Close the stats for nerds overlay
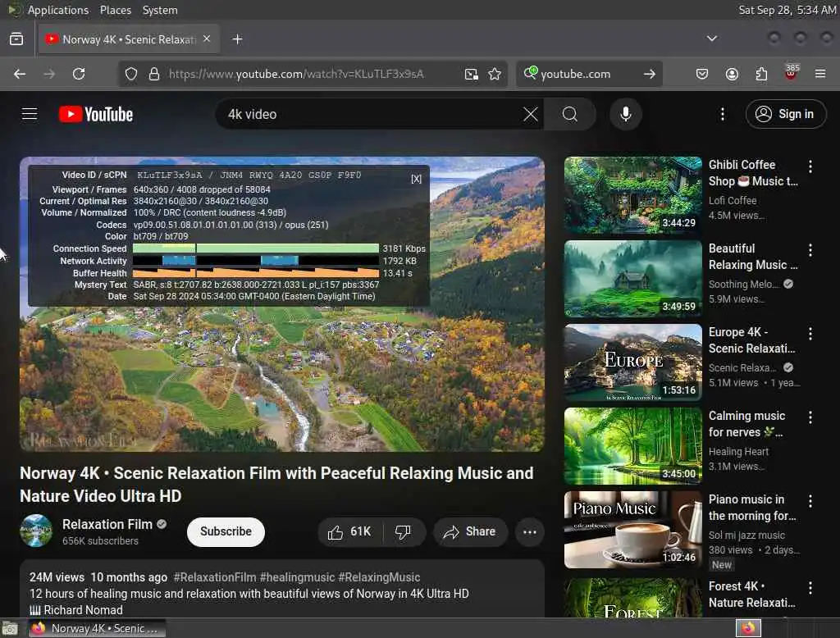The width and height of the screenshot is (840, 638). 416,179
